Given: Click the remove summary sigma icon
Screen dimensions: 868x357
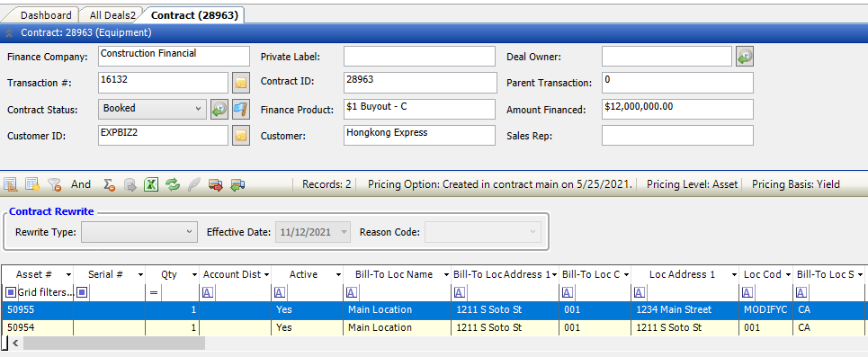Looking at the screenshot, I should pos(109,184).
